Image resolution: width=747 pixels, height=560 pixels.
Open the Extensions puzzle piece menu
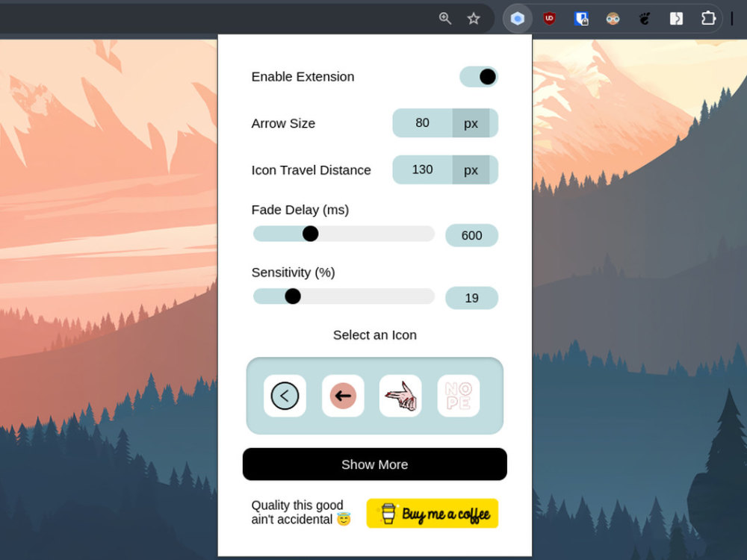pyautogui.click(x=708, y=19)
